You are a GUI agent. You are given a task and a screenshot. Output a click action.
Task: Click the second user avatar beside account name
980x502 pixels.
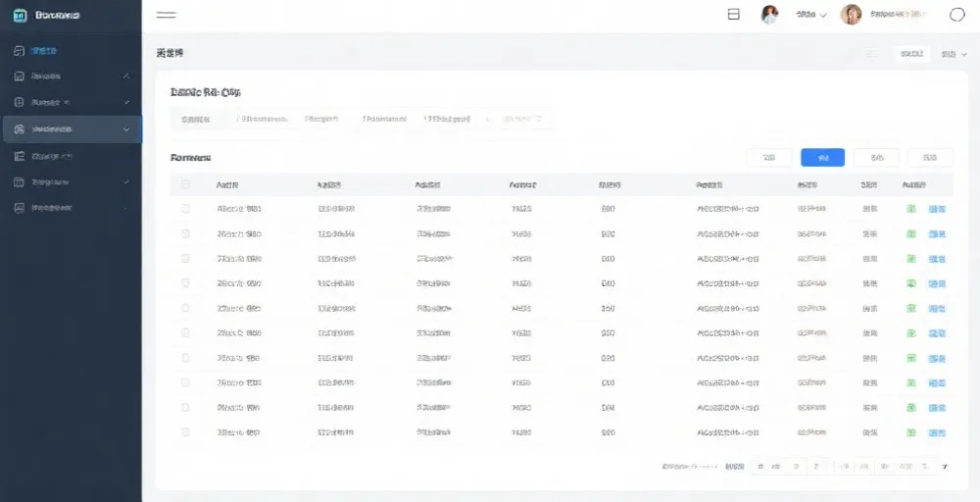(851, 15)
